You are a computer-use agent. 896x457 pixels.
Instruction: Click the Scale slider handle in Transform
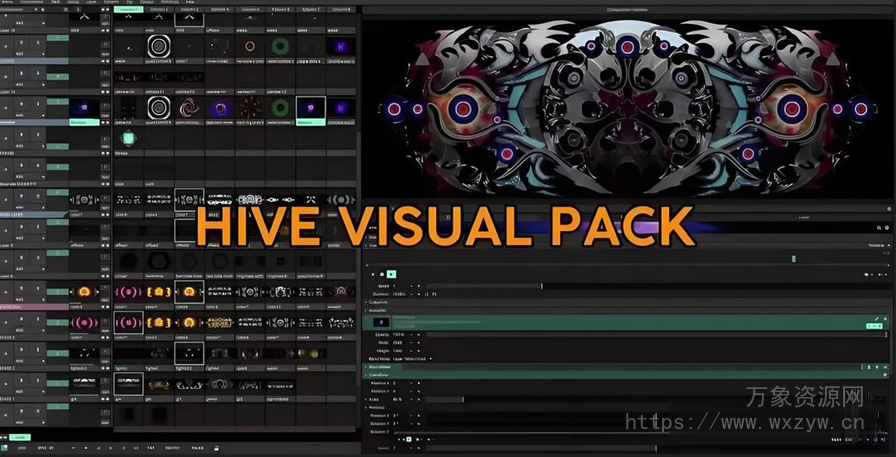point(463,399)
